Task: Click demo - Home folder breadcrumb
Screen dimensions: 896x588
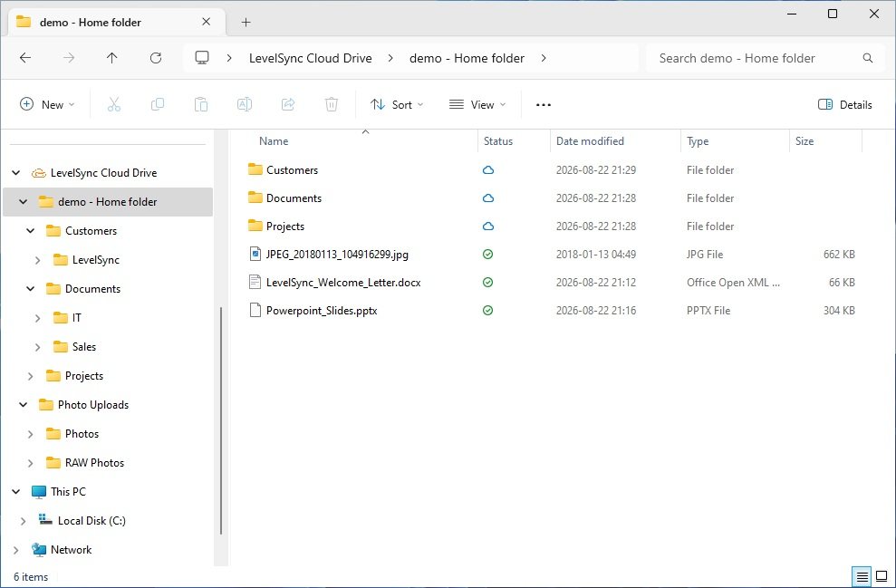Action: (x=467, y=58)
